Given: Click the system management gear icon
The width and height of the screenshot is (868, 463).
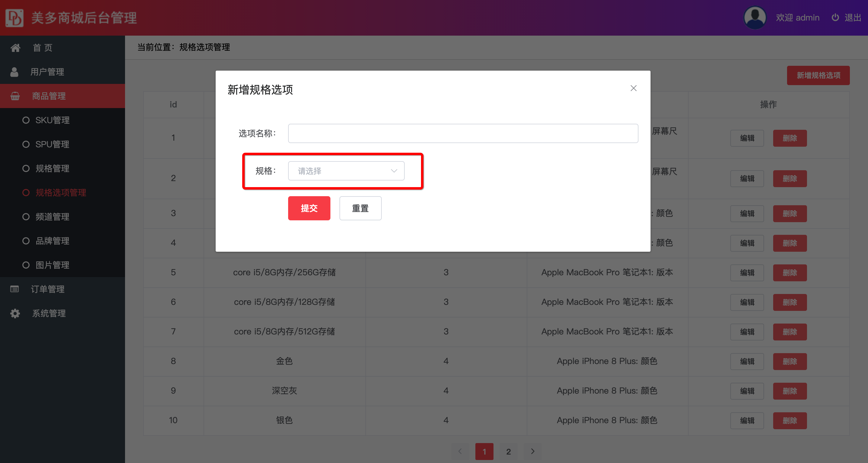Looking at the screenshot, I should tap(15, 313).
